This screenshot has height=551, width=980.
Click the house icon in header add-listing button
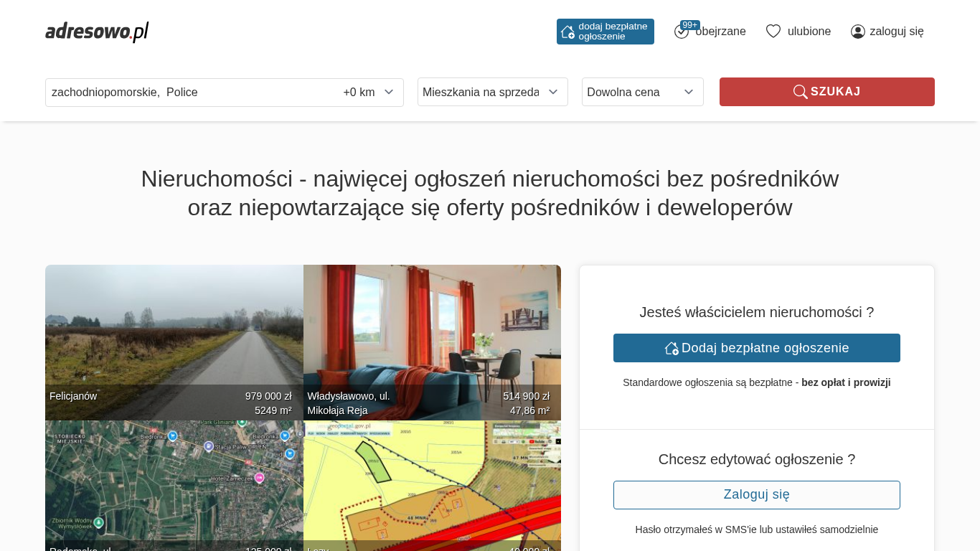[x=567, y=32]
